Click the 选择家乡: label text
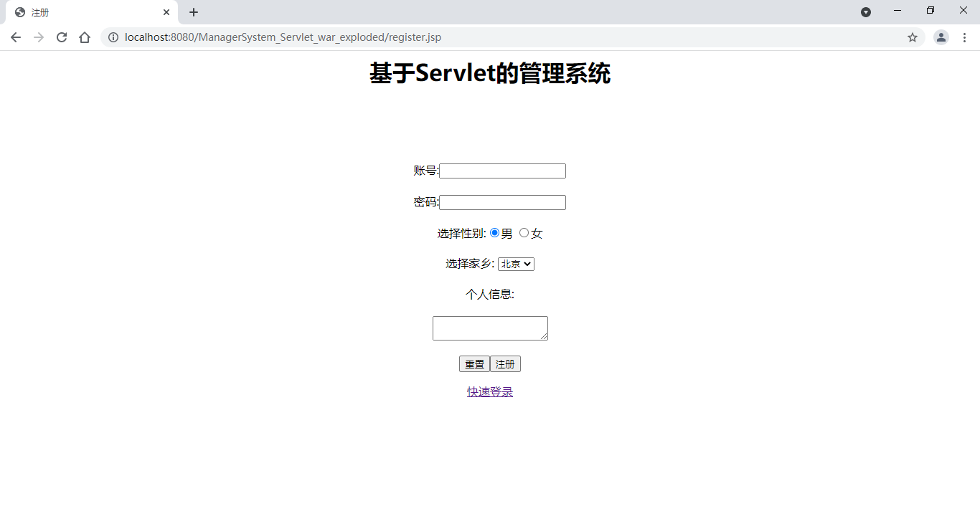The image size is (980, 519). [470, 264]
